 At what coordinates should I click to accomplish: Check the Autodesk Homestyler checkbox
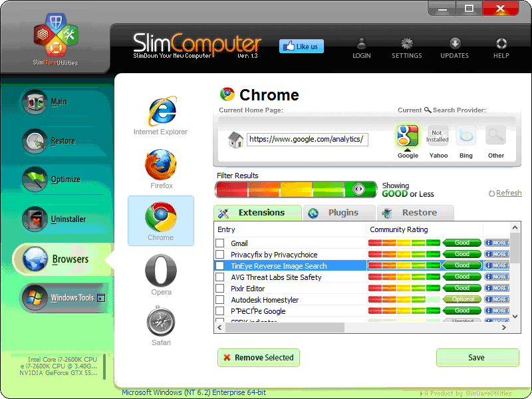coord(220,300)
